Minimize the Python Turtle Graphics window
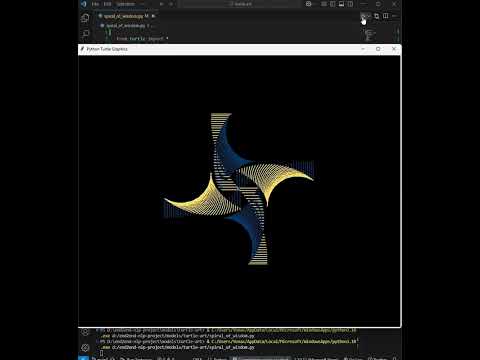Screen dimensions: 480x360 click(363, 49)
